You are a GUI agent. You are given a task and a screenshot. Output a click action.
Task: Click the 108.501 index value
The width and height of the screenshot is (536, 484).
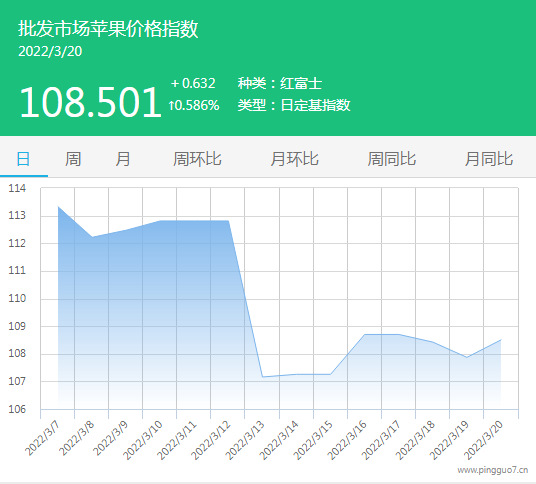pyautogui.click(x=90, y=102)
